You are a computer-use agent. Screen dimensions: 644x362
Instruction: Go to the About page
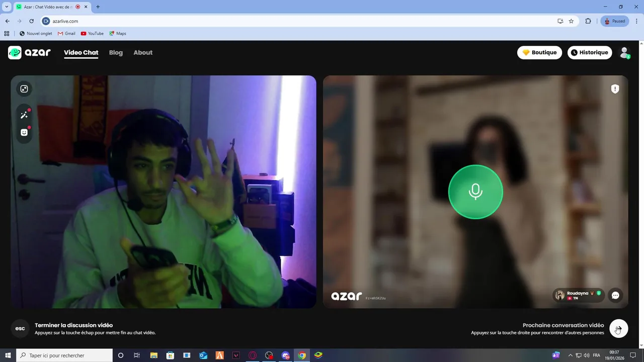[143, 52]
